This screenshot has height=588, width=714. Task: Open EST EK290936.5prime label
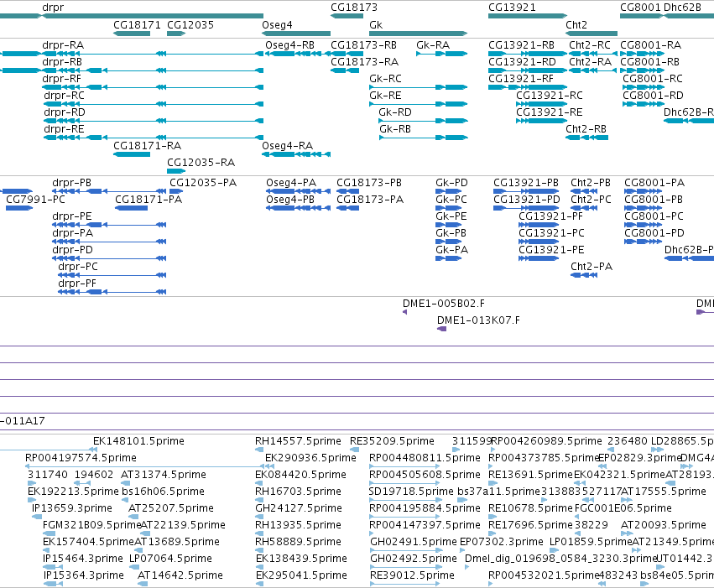tap(310, 457)
